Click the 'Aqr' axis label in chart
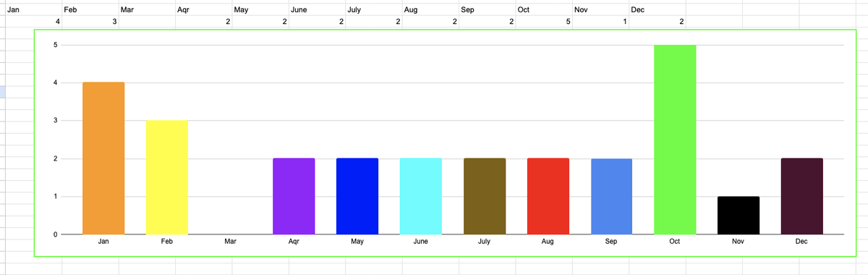This screenshot has height=275, width=868. pyautogui.click(x=294, y=242)
